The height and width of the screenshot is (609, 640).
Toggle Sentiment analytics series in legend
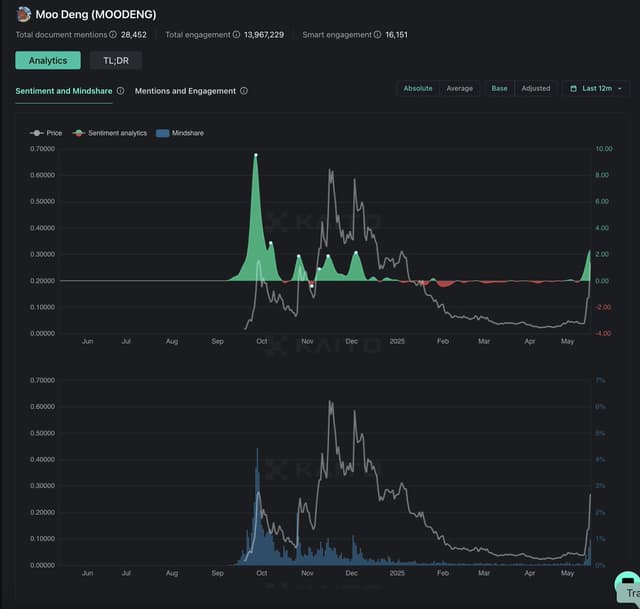coord(109,133)
